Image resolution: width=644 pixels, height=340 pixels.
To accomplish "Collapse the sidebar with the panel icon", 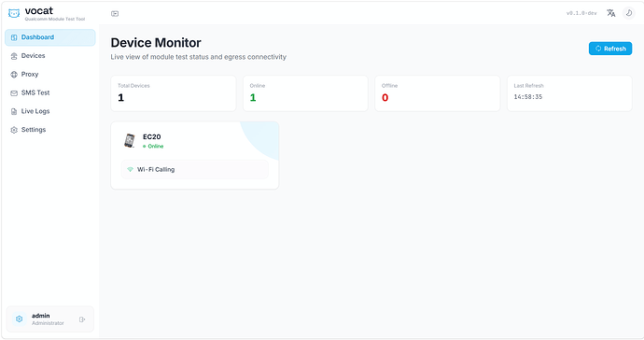I will click(115, 14).
